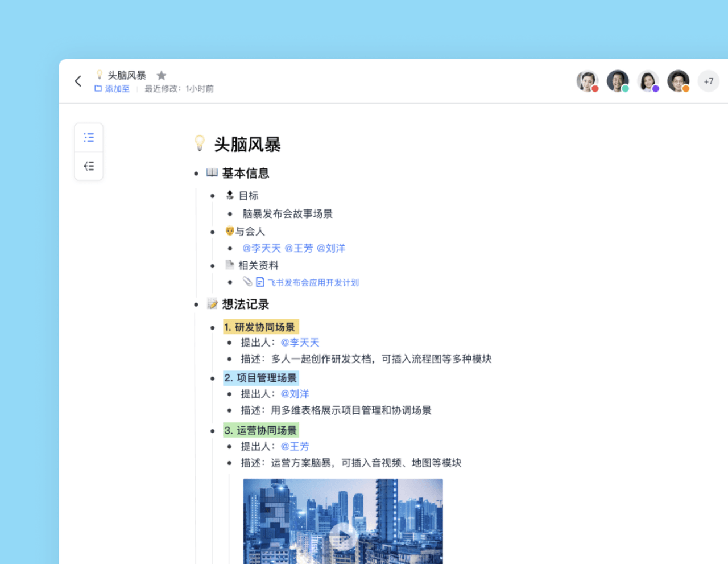Collapse the 想法记录 section bullet
The height and width of the screenshot is (564, 728).
196,305
